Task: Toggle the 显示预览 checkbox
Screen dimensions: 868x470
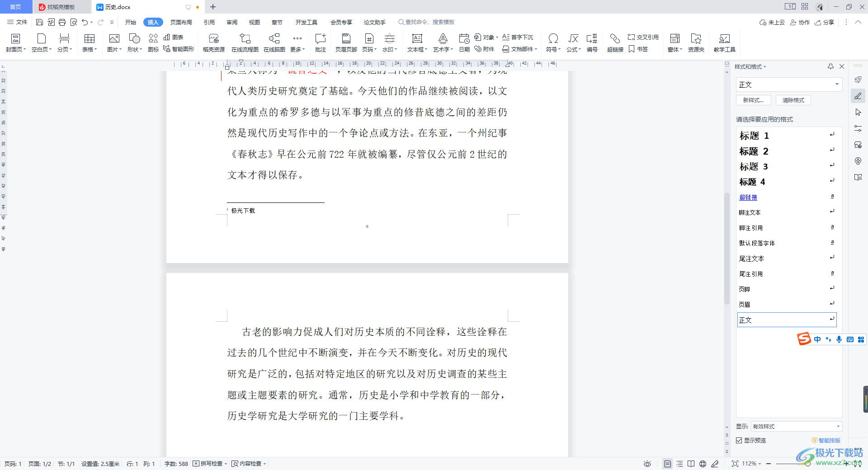Action: (739, 440)
